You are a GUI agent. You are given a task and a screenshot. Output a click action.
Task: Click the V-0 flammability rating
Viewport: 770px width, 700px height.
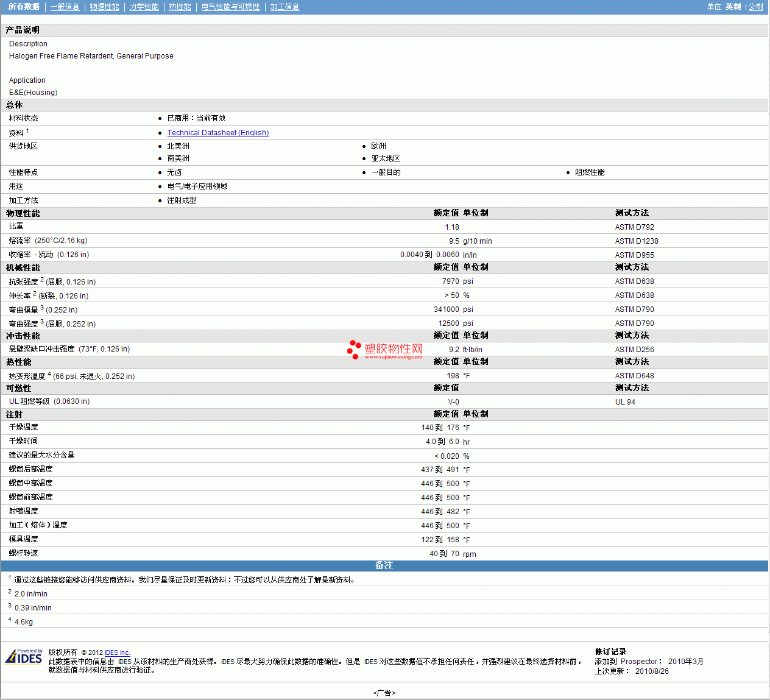point(454,402)
